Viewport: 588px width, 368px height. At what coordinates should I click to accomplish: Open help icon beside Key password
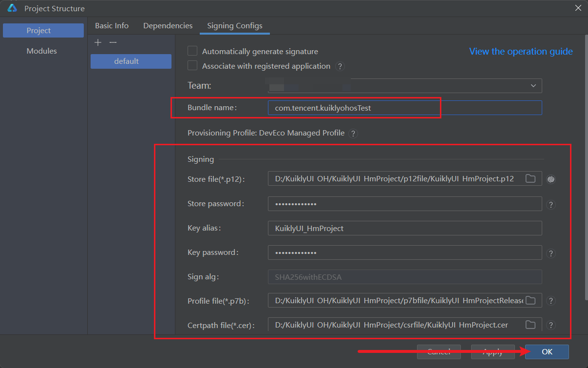[551, 253]
